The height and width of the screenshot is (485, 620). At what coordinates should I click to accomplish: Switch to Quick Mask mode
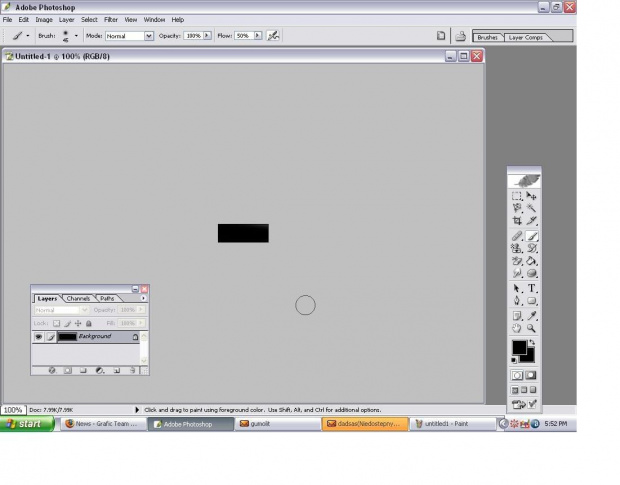coord(531,375)
